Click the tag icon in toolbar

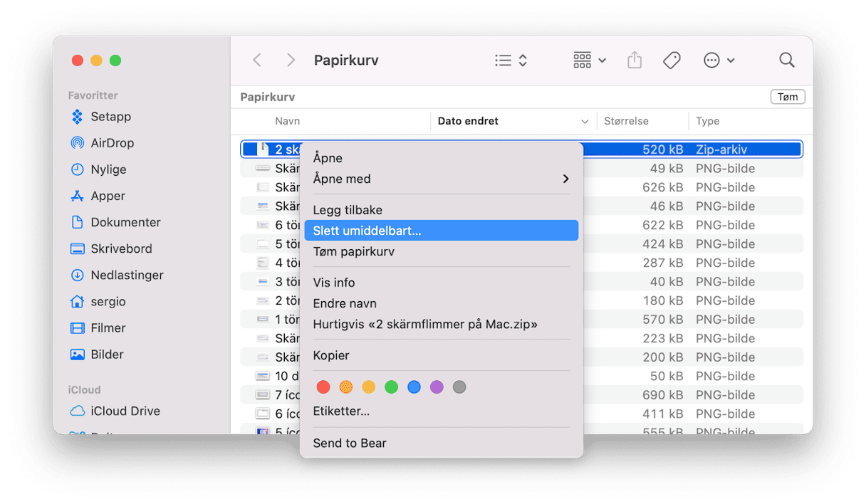(671, 61)
